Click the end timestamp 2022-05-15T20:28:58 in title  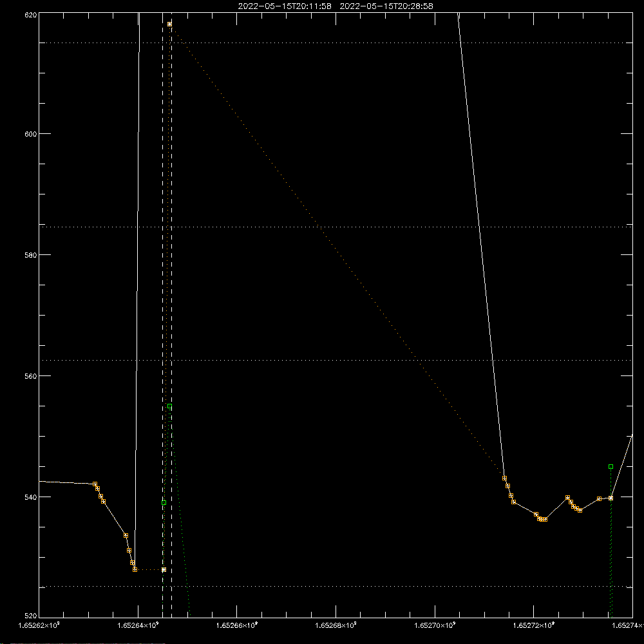point(386,6)
